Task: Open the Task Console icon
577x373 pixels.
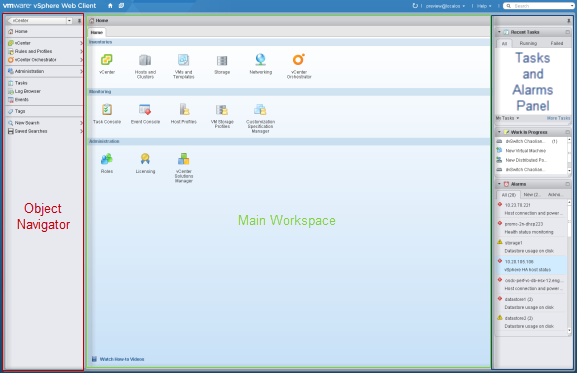Action: (x=107, y=109)
